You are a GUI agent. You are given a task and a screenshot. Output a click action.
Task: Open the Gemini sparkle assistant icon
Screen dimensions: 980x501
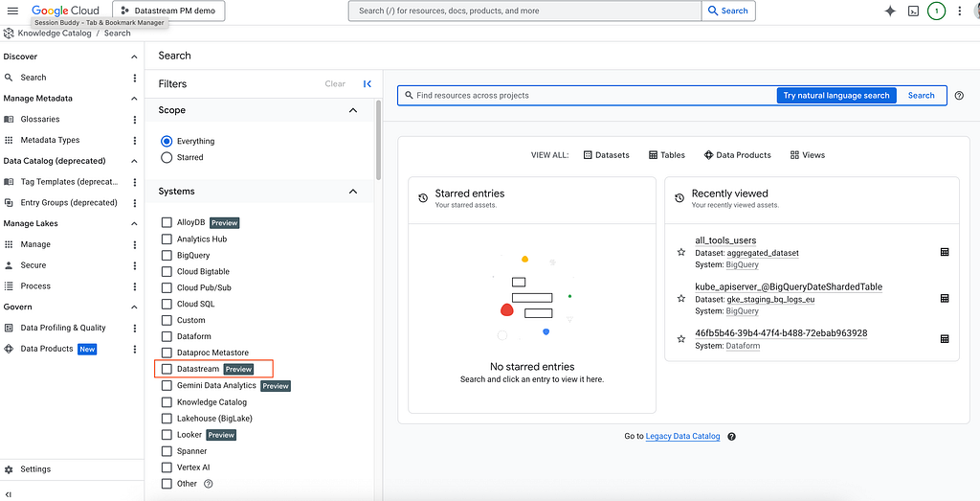pyautogui.click(x=890, y=11)
